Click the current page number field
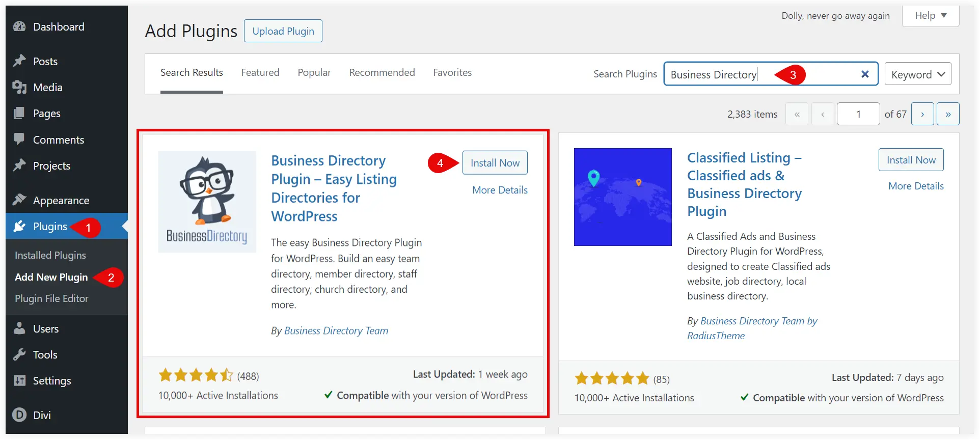This screenshot has width=980, height=440. pyautogui.click(x=858, y=114)
